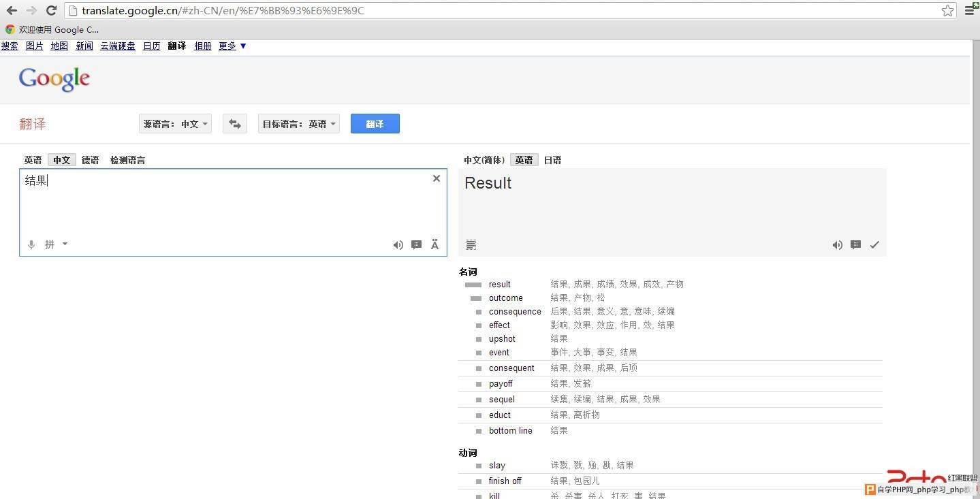Click the word 'consequent'
The width and height of the screenshot is (980, 499).
click(511, 368)
